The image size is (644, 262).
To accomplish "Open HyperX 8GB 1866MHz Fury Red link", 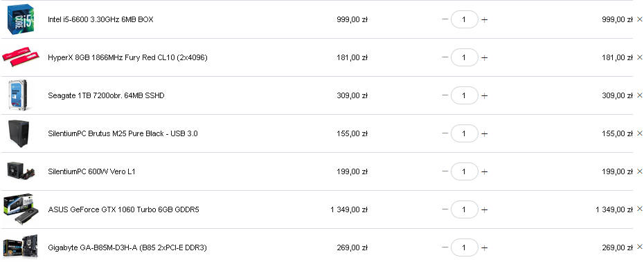I will 127,58.
